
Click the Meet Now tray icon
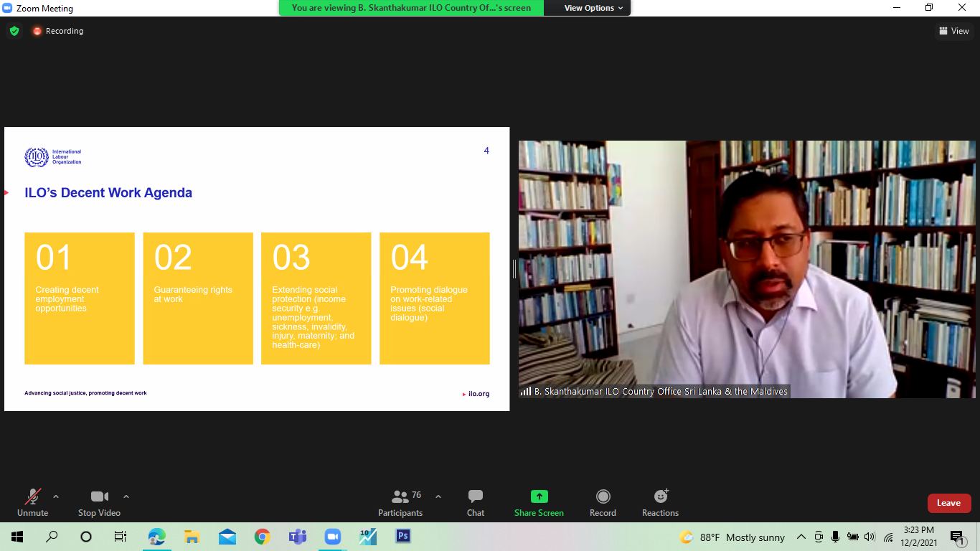pyautogui.click(x=819, y=537)
